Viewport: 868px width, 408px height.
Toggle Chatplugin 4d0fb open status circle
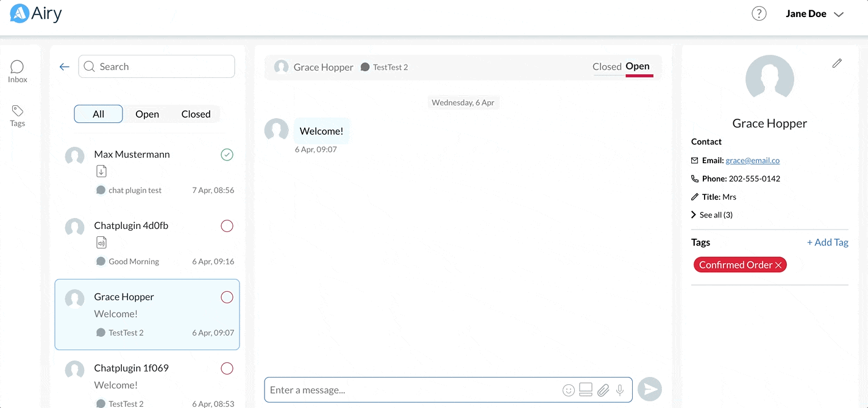click(227, 226)
